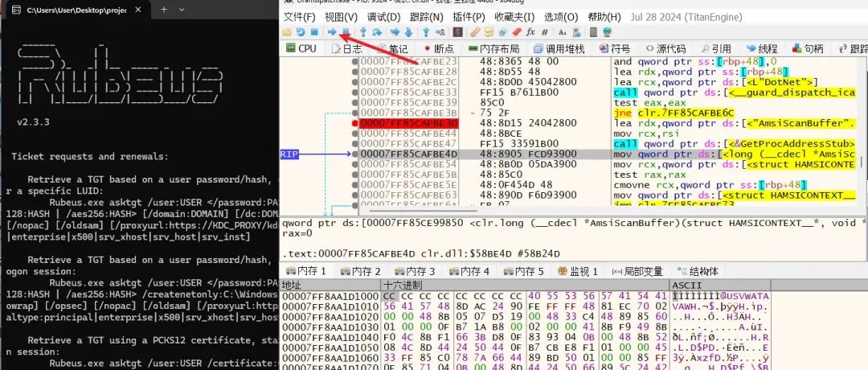Select the 内存 5 dump tab
Image resolution: width=868 pixels, height=370 pixels.
(x=524, y=271)
